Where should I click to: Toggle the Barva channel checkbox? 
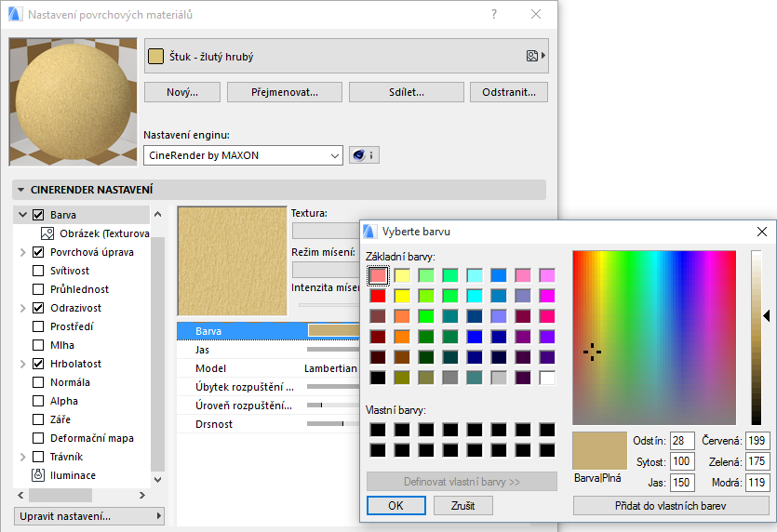click(x=38, y=215)
